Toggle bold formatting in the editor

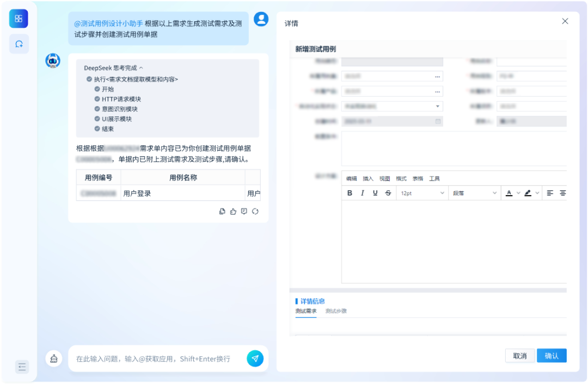(350, 192)
